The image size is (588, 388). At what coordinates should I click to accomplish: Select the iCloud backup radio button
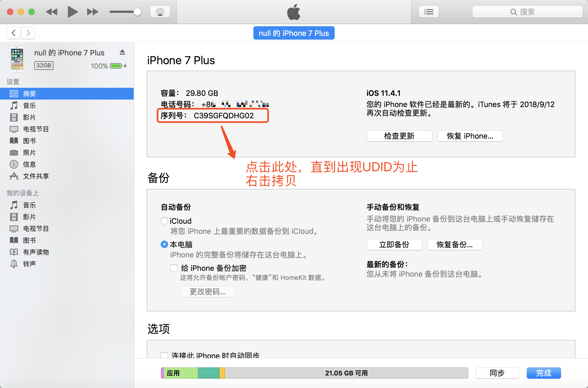point(164,221)
